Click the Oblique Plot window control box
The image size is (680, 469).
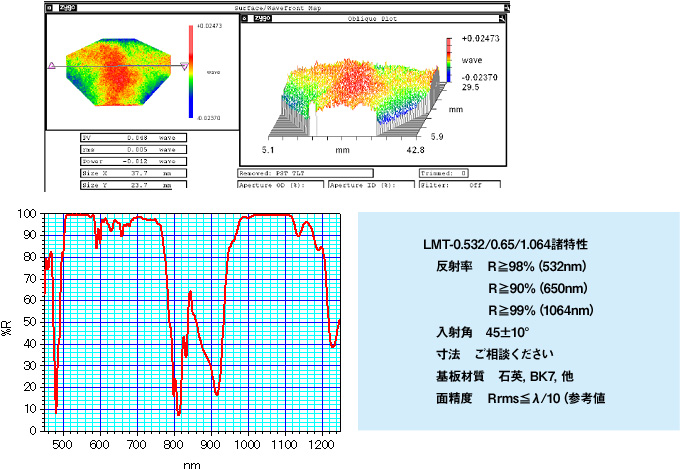(245, 18)
